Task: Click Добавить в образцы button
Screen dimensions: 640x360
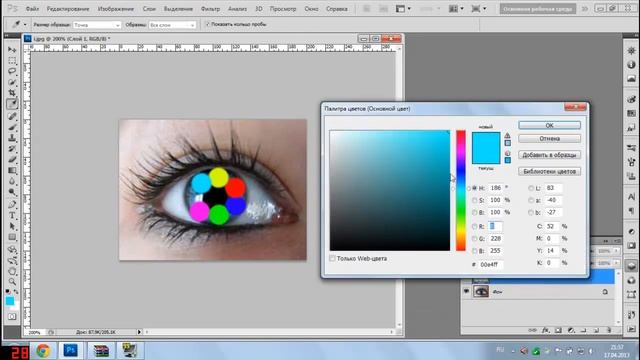Action: tap(549, 155)
